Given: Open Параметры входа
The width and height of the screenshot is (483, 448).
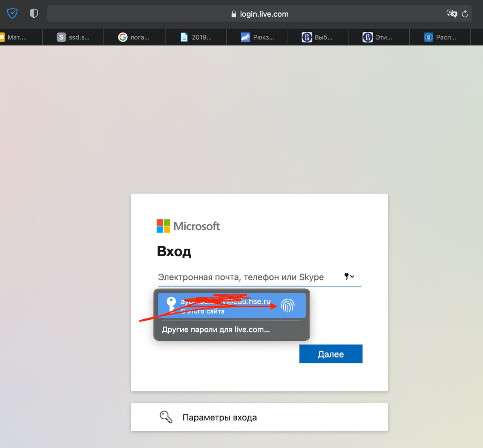Looking at the screenshot, I should [260, 417].
